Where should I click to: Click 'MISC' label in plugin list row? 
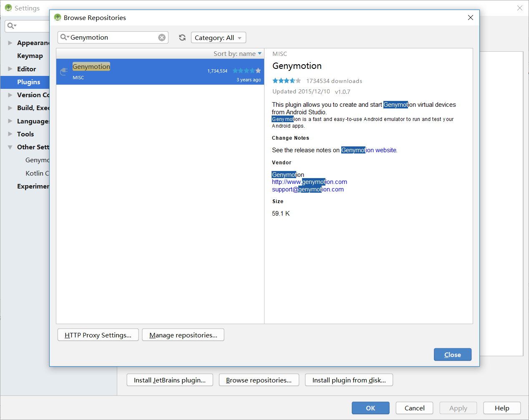[x=78, y=78]
